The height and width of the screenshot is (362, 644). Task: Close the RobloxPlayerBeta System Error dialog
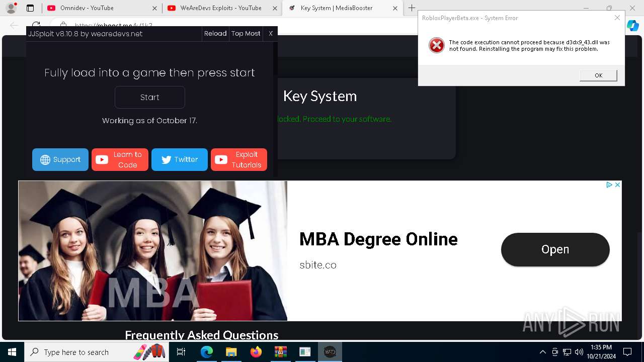617,18
